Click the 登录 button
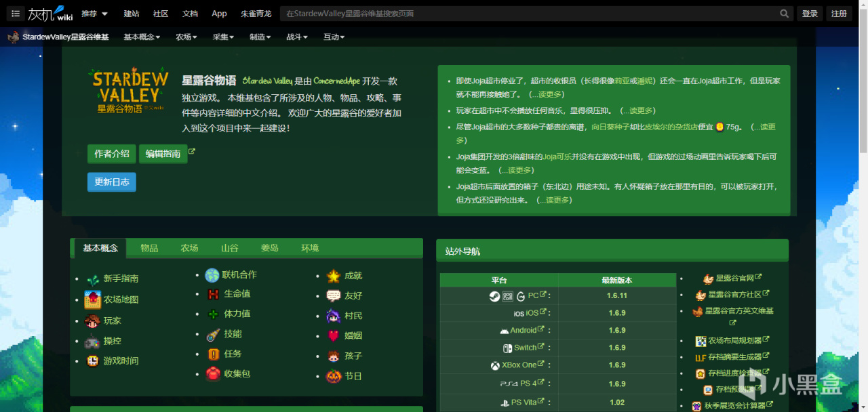 (x=810, y=14)
